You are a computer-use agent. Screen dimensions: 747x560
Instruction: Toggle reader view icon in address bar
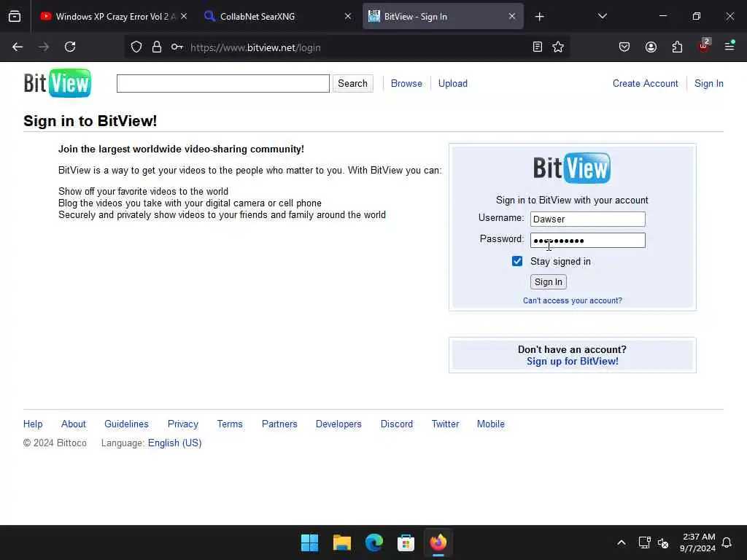click(x=538, y=47)
